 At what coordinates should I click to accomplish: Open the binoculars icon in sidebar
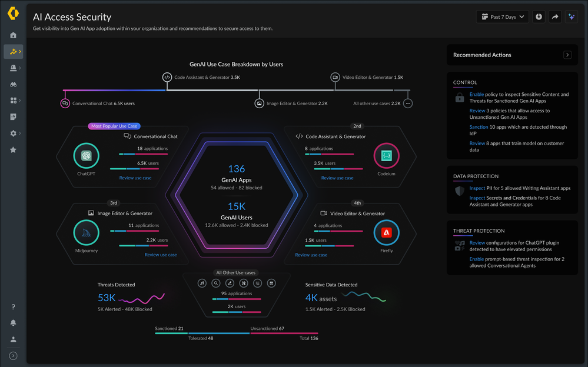[x=13, y=84]
